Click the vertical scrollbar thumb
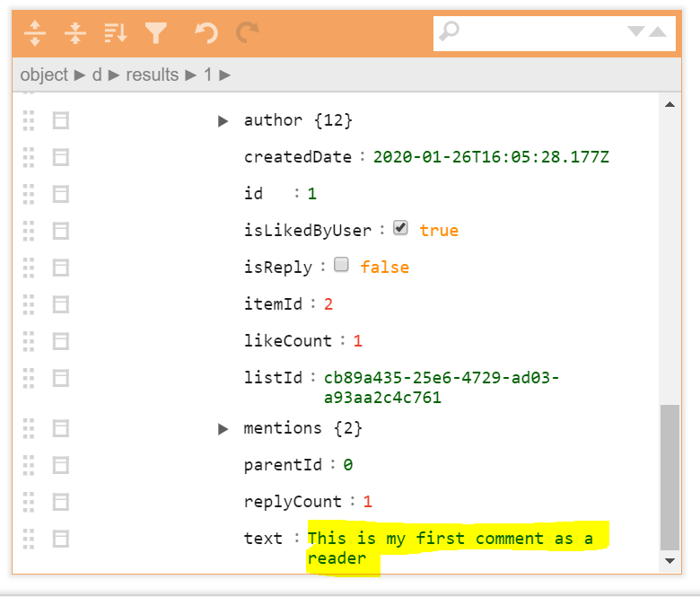Viewport: 700px width, 597px height. click(669, 476)
